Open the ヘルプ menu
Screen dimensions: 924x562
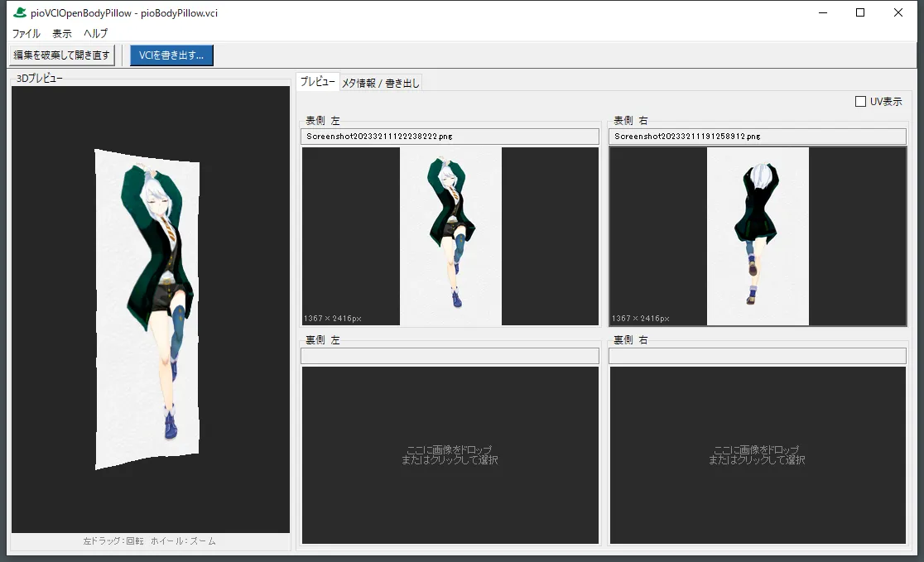point(95,34)
